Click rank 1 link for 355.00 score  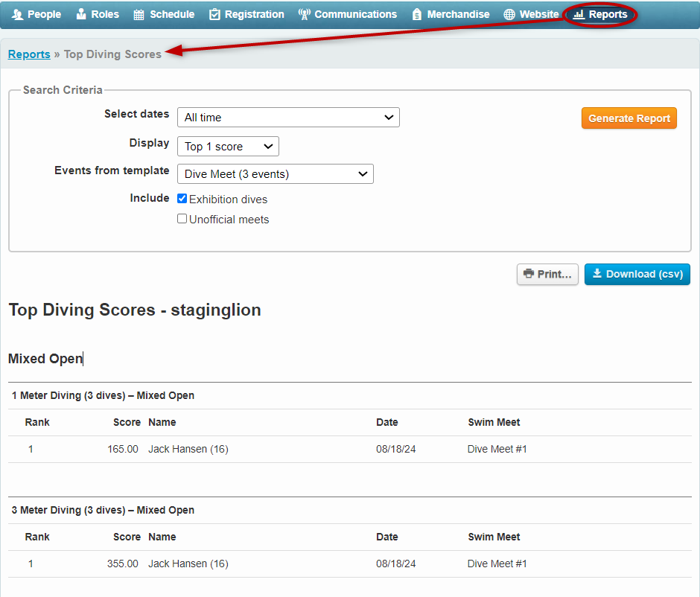(31, 564)
